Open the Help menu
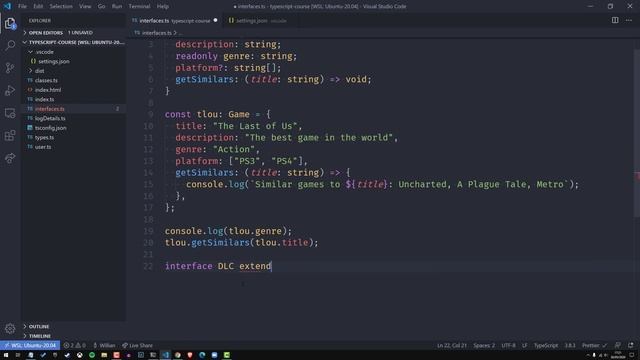Image resolution: width=640 pixels, height=360 pixels. click(162, 6)
